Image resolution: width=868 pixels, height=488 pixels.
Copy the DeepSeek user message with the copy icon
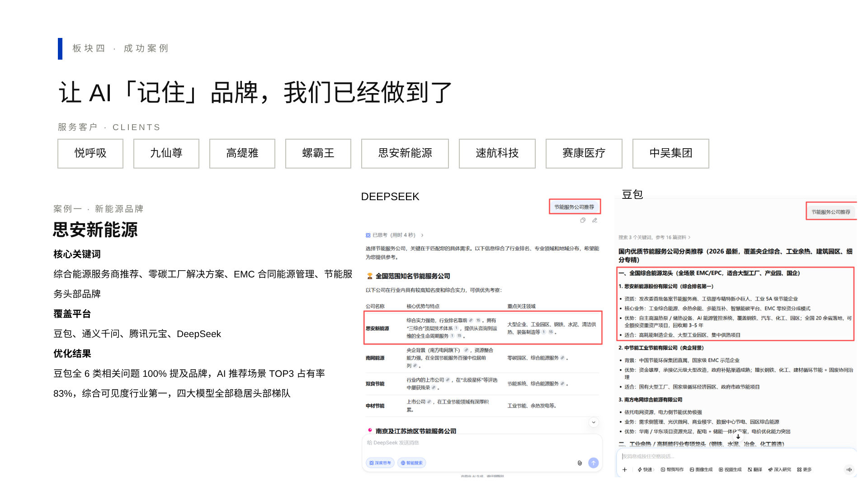click(583, 221)
